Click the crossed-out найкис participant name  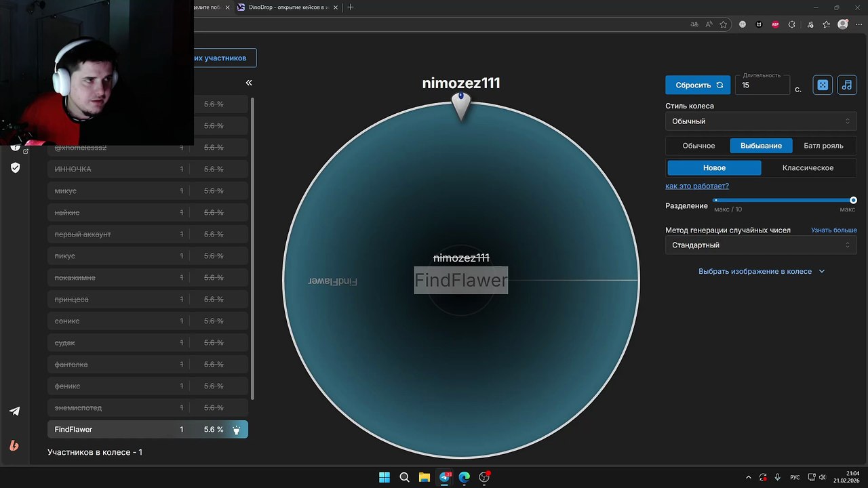click(x=67, y=213)
